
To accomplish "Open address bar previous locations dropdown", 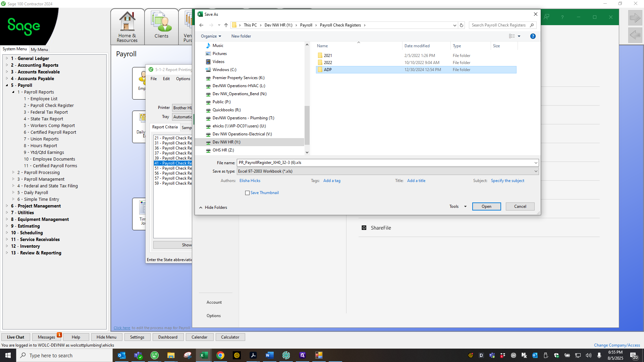I will [454, 25].
